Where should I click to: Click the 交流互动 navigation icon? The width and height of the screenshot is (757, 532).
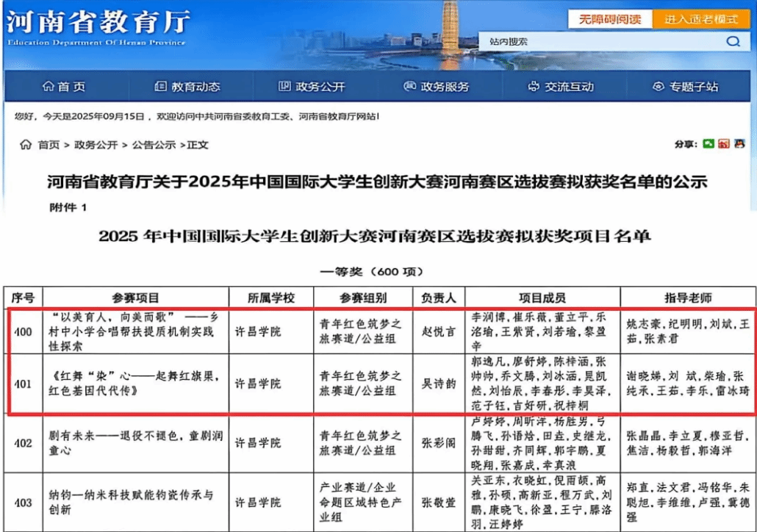(x=534, y=87)
